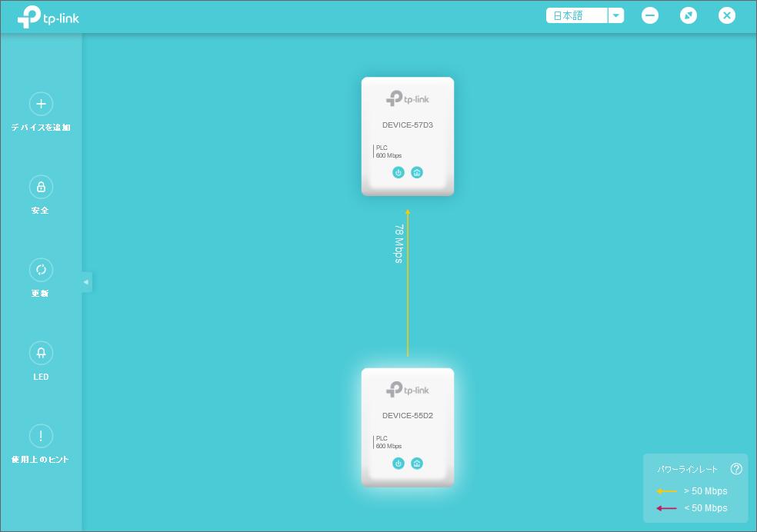Close the tp-link utility window
Image resolution: width=757 pixels, height=532 pixels.
726,15
